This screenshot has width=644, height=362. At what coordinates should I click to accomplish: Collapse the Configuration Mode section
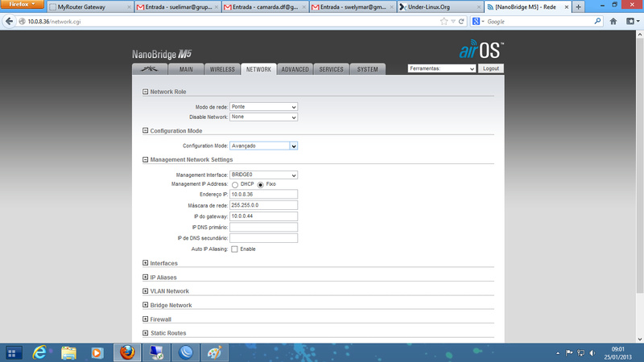click(145, 130)
